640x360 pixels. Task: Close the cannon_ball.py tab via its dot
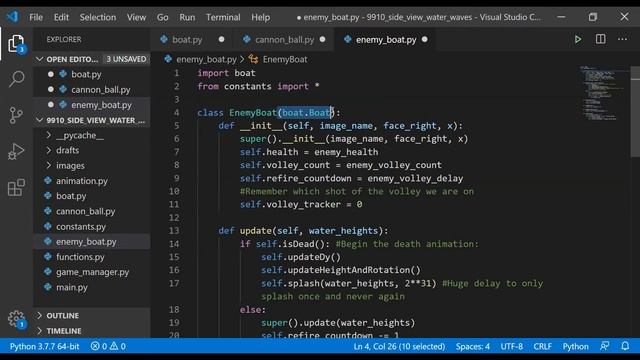coord(322,40)
